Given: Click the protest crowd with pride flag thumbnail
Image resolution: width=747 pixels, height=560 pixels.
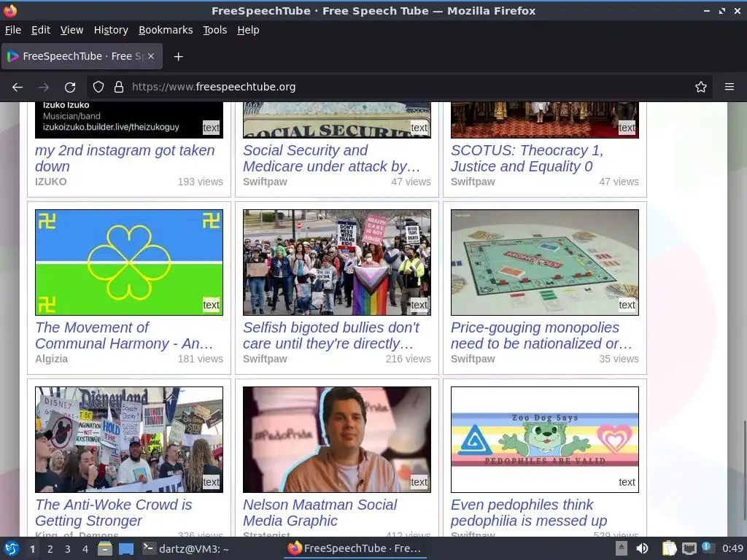Looking at the screenshot, I should (337, 262).
